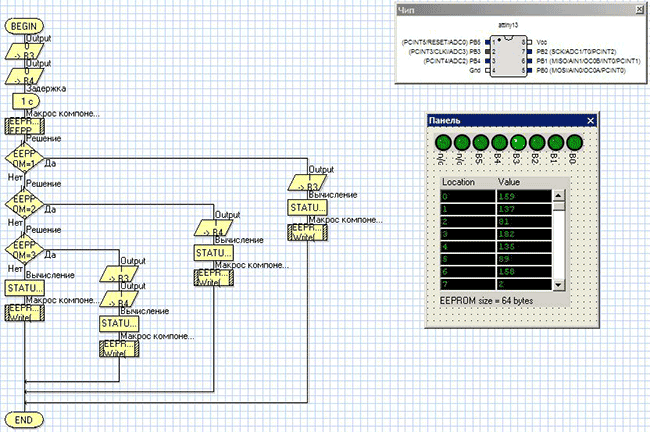Click the n/c LED next to B5
Screen dimensions: 650x432
click(x=462, y=143)
